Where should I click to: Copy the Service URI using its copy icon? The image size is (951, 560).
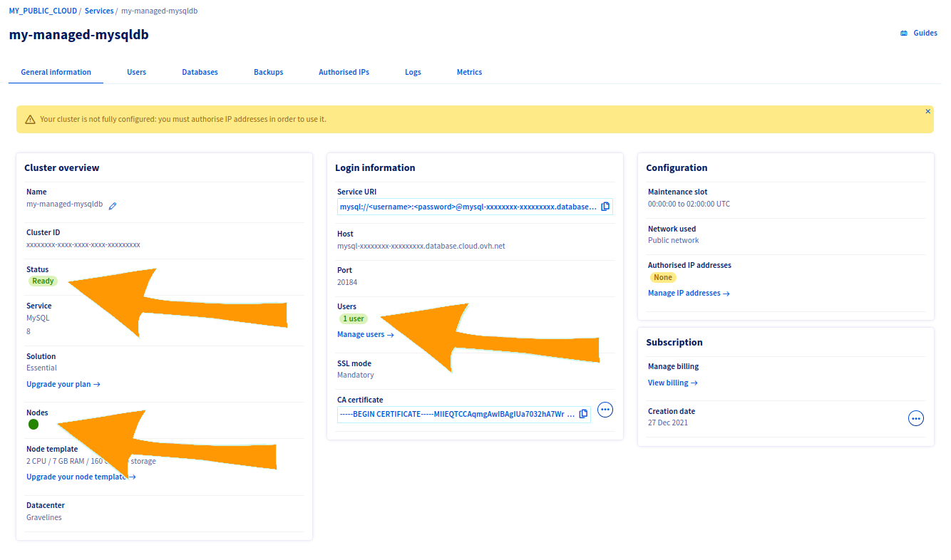[x=605, y=206]
